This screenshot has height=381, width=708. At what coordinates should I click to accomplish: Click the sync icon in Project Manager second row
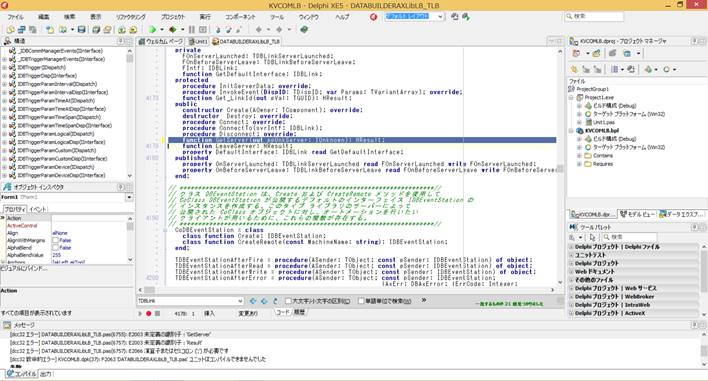[x=631, y=70]
